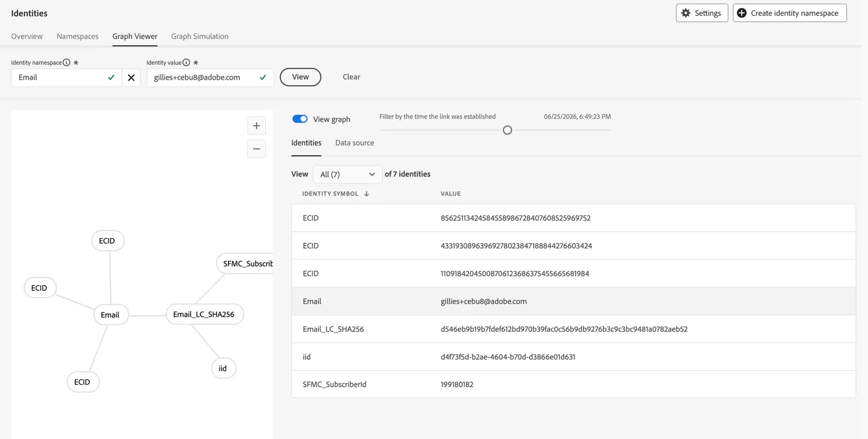868x439 pixels.
Task: Select the topmost ECID graph node
Action: pos(108,241)
